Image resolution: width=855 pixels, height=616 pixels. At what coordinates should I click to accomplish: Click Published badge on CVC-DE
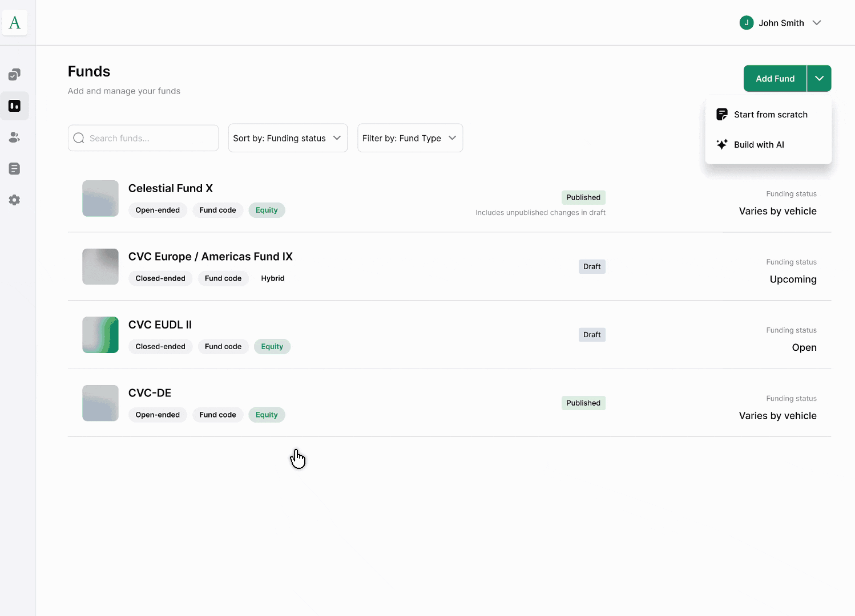583,403
